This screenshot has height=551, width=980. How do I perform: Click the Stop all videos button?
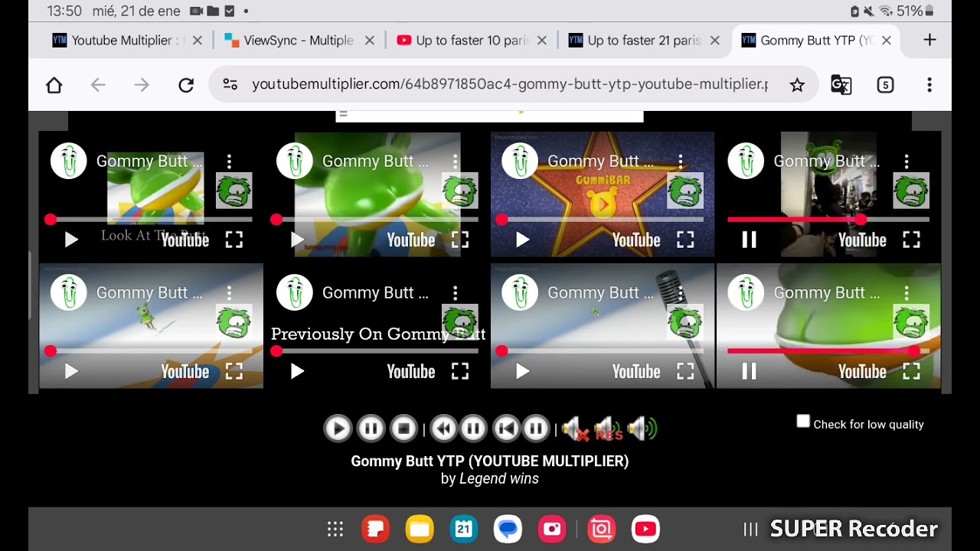pyautogui.click(x=403, y=429)
